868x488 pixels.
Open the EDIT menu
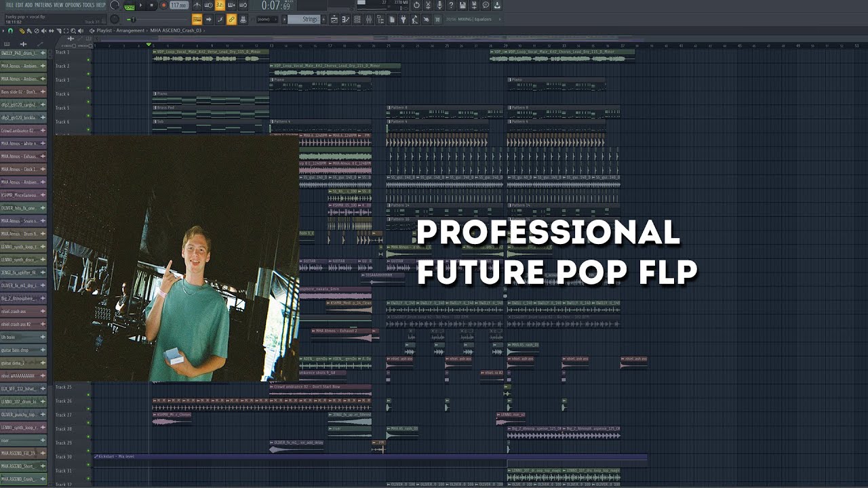coord(20,5)
